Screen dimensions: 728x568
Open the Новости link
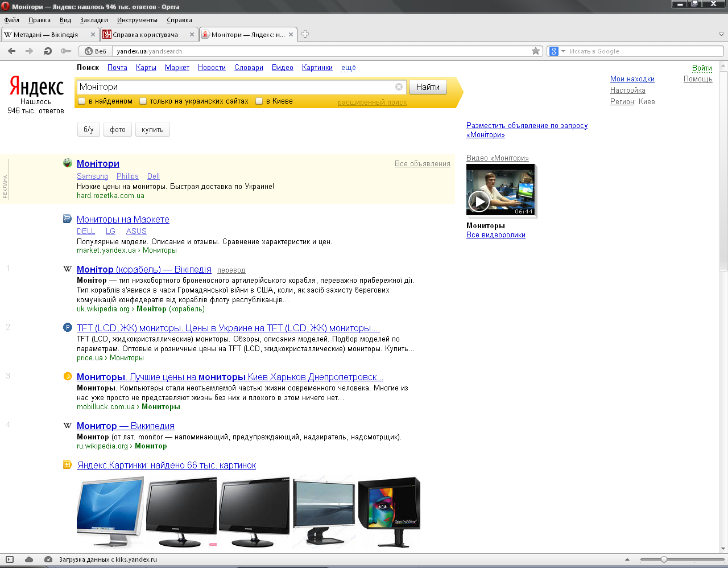pos(212,68)
